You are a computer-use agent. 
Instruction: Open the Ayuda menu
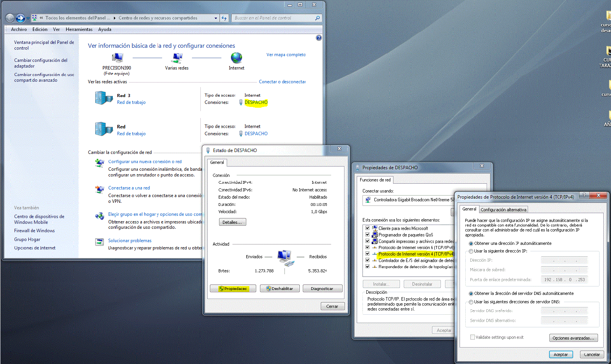point(105,29)
